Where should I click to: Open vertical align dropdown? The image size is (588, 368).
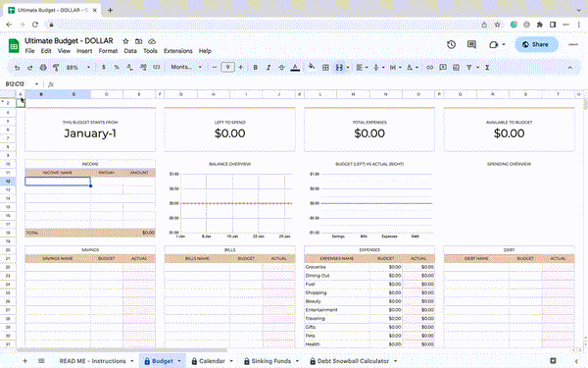(x=378, y=68)
